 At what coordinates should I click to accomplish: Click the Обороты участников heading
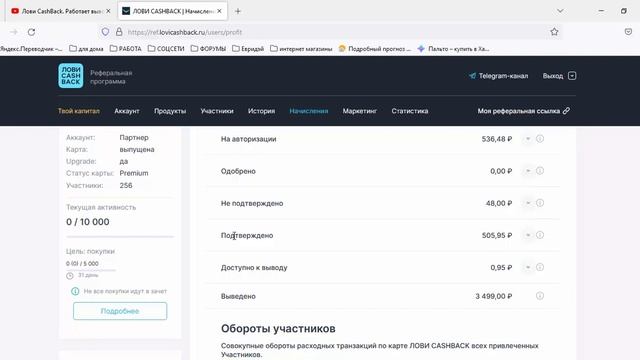point(278,329)
